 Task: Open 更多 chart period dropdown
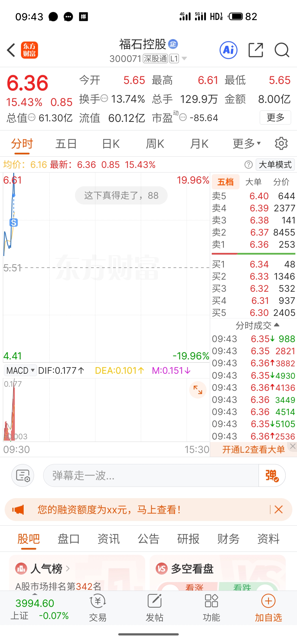(247, 143)
